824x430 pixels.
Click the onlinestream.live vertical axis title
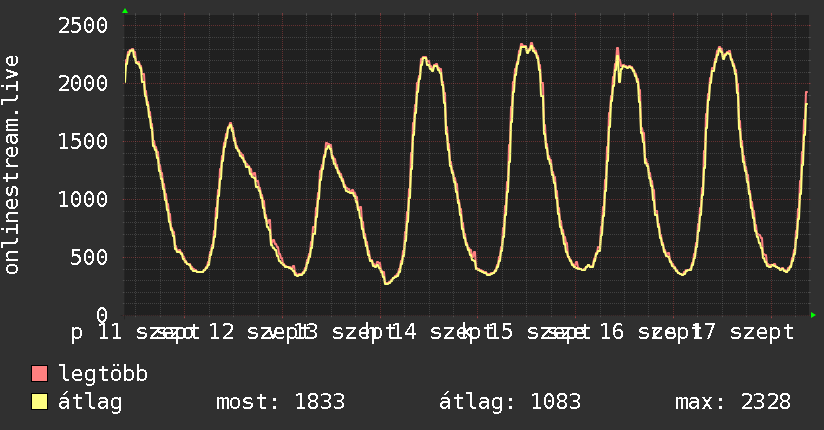point(12,165)
